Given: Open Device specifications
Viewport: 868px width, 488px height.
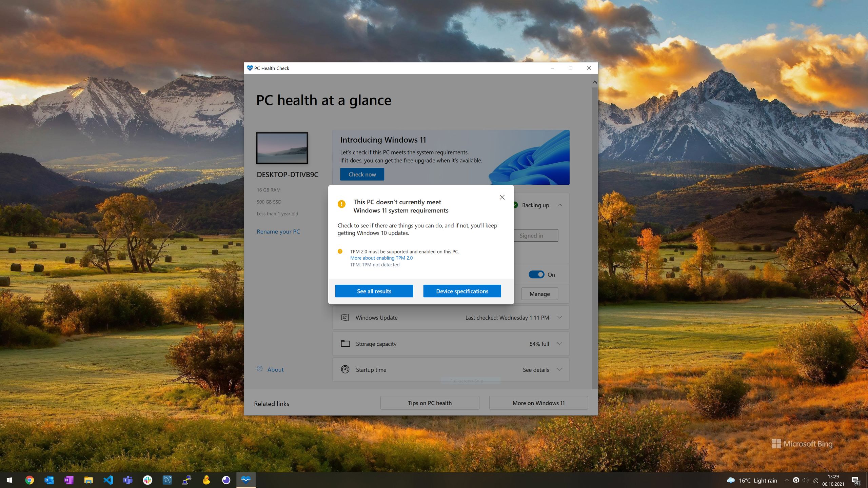Looking at the screenshot, I should [462, 291].
